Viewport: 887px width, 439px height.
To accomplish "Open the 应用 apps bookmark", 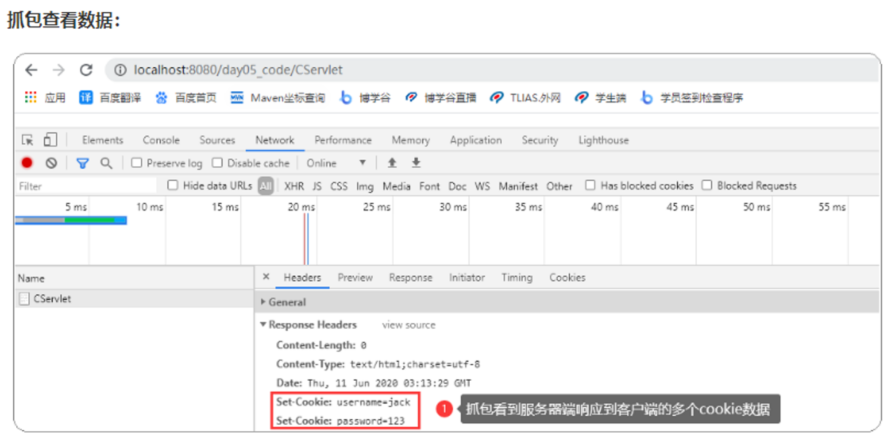I will click(45, 98).
